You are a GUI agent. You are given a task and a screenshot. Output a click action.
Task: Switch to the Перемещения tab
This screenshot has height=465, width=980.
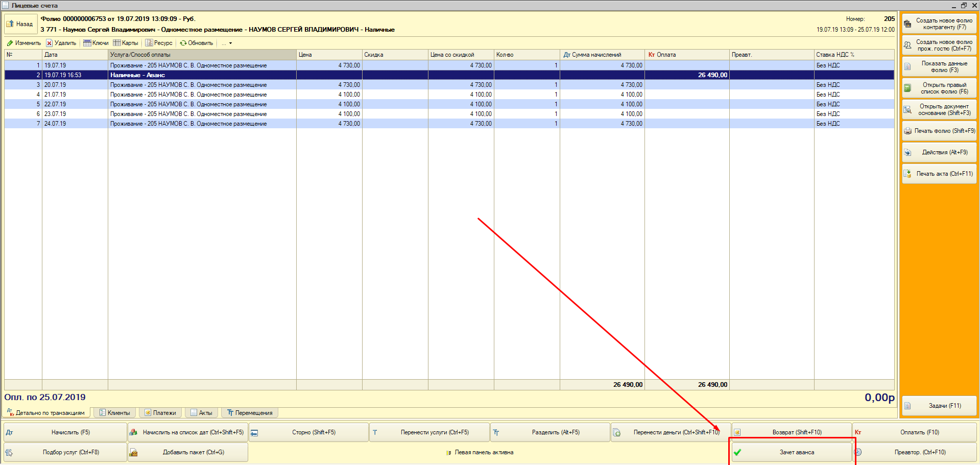tap(250, 413)
